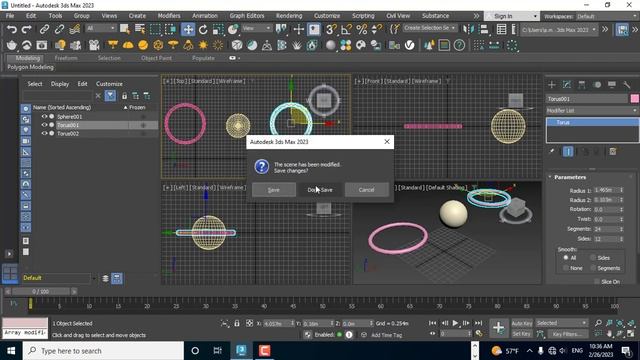The width and height of the screenshot is (640, 360).
Task: Click the Redo arrow icon
Action: pos(27,29)
